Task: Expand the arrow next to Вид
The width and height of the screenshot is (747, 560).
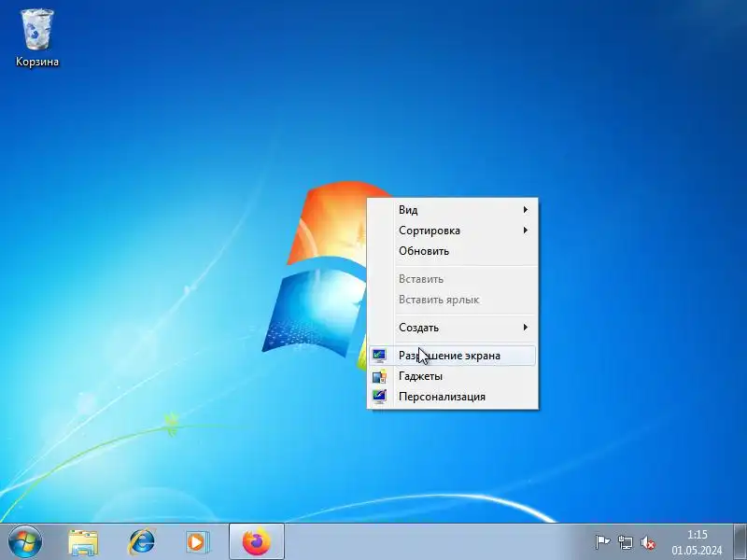Action: [x=526, y=209]
